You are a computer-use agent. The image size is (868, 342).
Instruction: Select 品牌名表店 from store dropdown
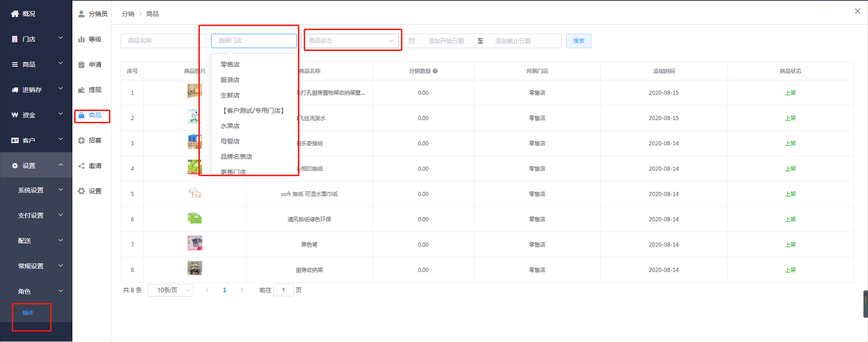254,156
